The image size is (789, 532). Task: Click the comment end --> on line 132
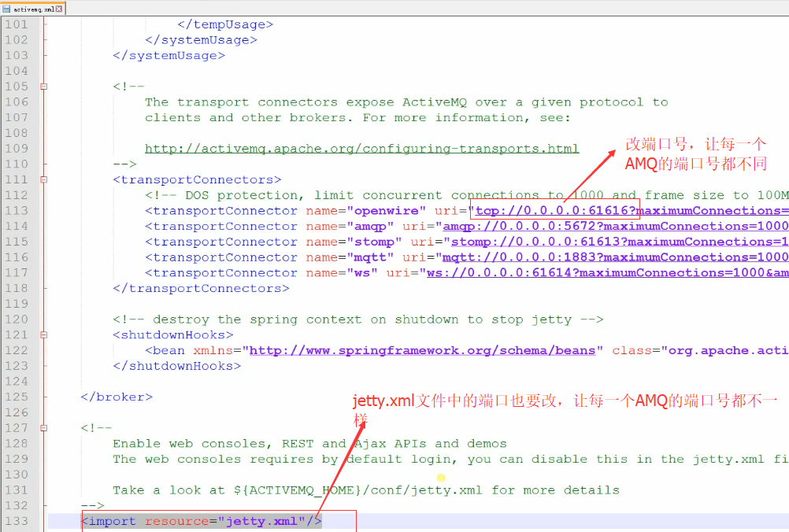(92, 506)
